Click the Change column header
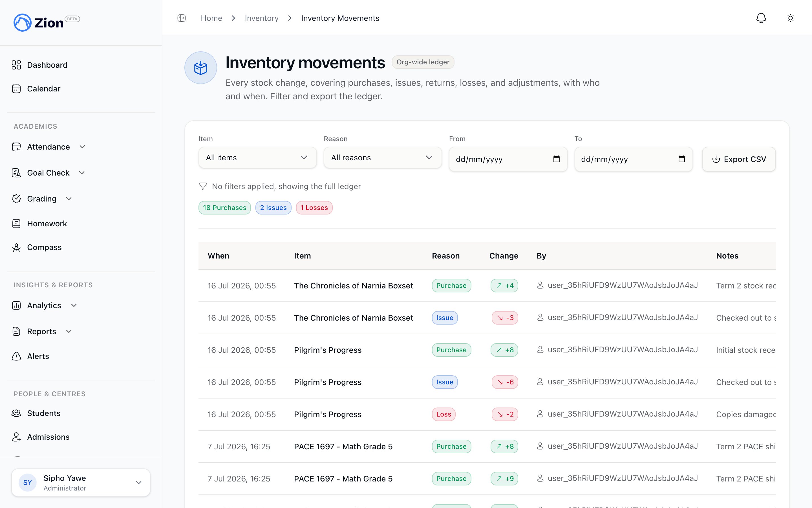812x508 pixels. (x=504, y=256)
